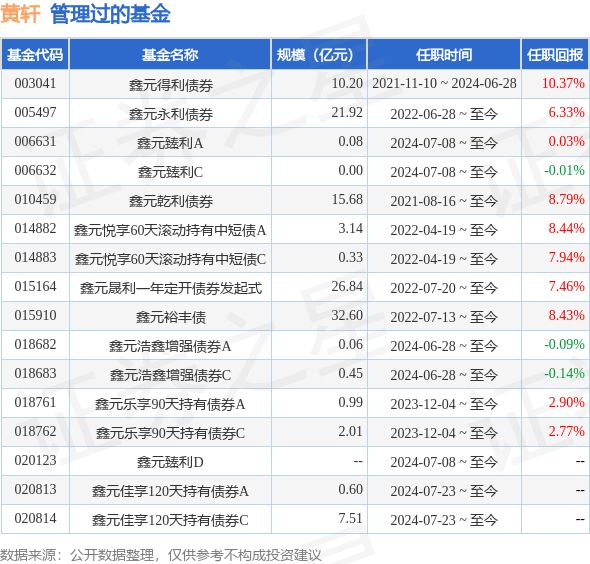This screenshot has height=564, width=590.
Task: Select fund code 020813
Action: click(35, 489)
